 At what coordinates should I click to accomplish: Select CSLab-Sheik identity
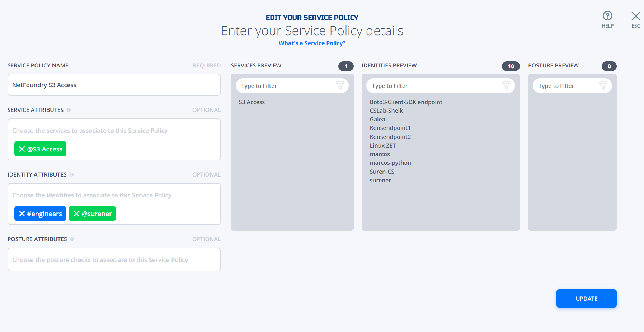[386, 111]
